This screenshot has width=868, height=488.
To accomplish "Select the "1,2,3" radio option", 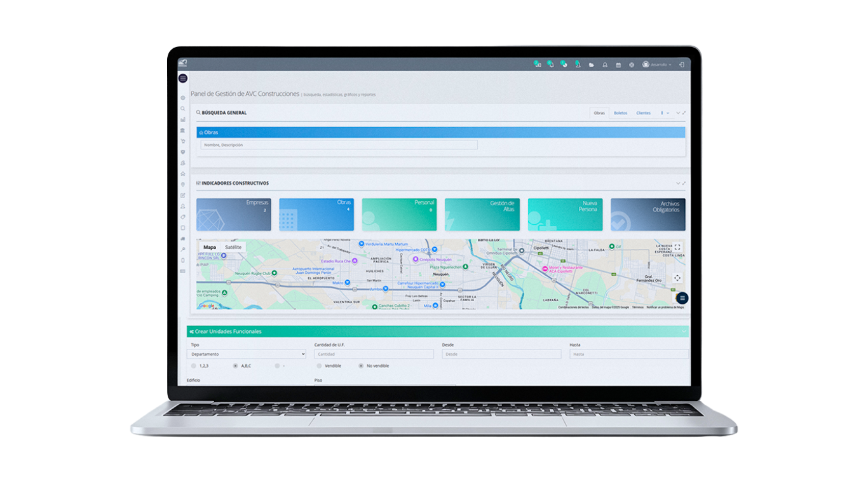I will click(x=194, y=366).
